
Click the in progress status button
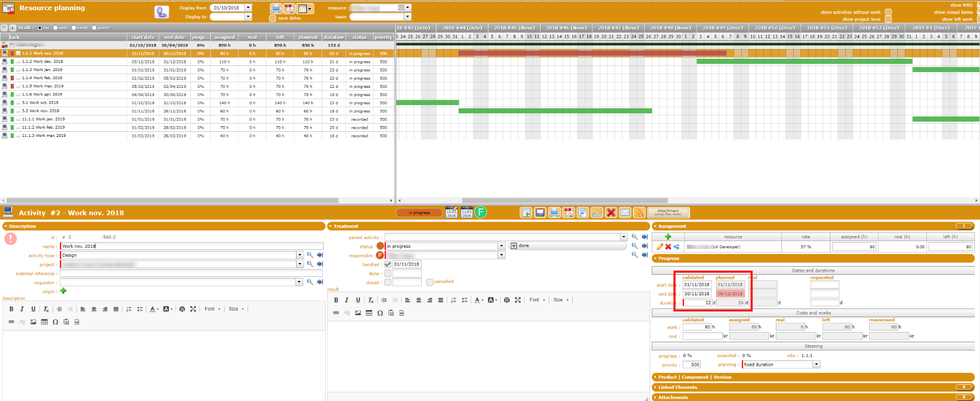(x=419, y=213)
